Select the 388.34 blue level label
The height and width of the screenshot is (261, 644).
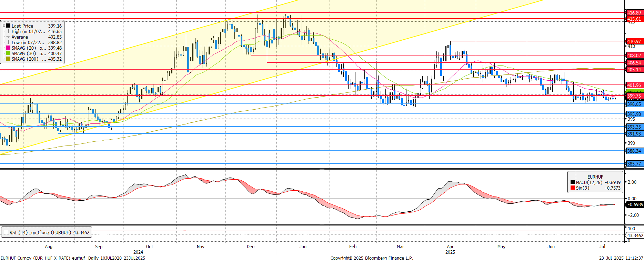click(634, 151)
